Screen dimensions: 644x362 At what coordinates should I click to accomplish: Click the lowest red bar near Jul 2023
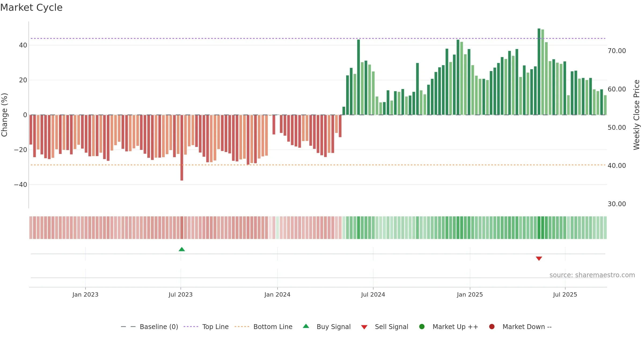(x=182, y=148)
